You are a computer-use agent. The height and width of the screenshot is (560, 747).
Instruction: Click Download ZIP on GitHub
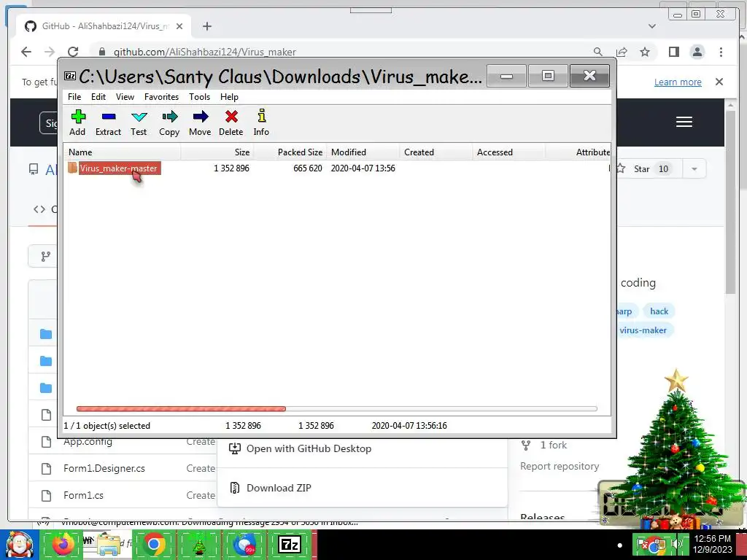279,488
